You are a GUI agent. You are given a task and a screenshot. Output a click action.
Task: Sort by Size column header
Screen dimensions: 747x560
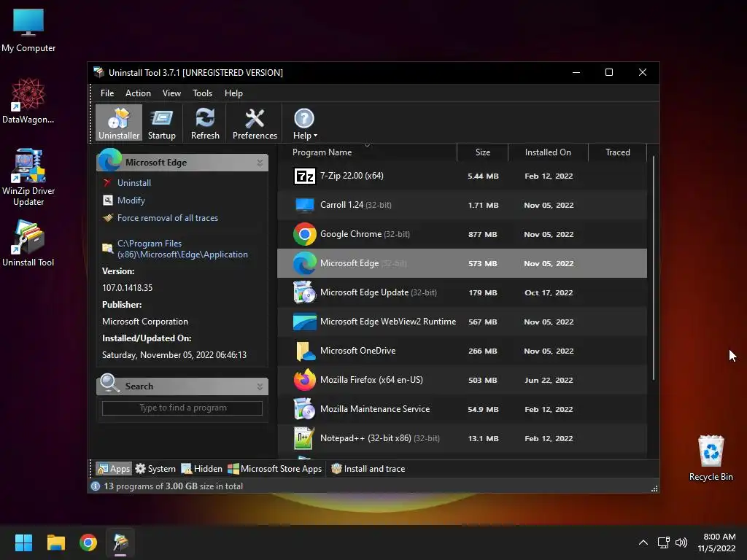[x=483, y=152]
